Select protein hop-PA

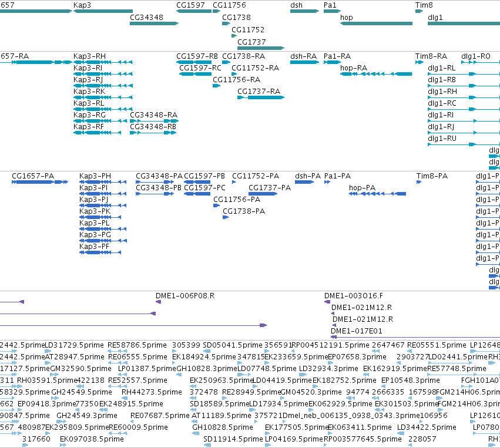coord(378,194)
